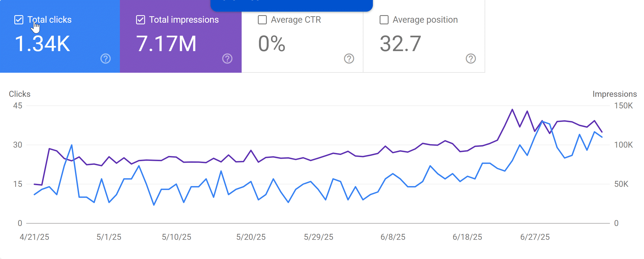
Task: Click the Impressions axis title
Action: click(x=615, y=94)
